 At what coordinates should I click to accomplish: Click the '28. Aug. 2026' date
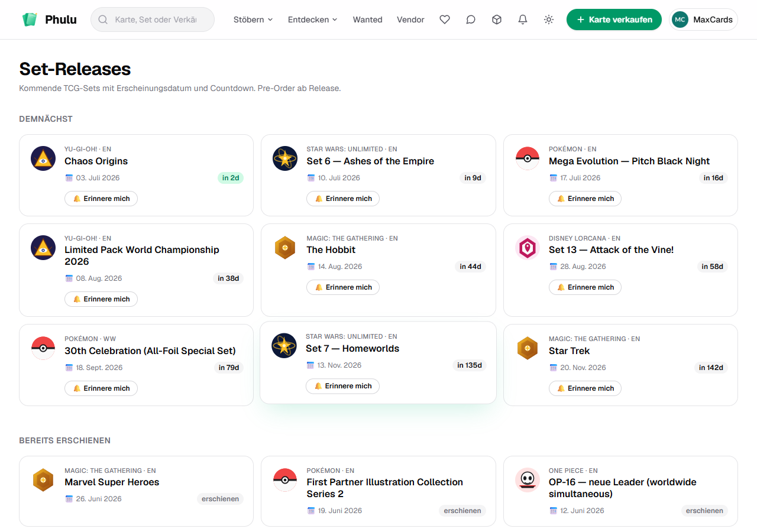[x=583, y=267]
